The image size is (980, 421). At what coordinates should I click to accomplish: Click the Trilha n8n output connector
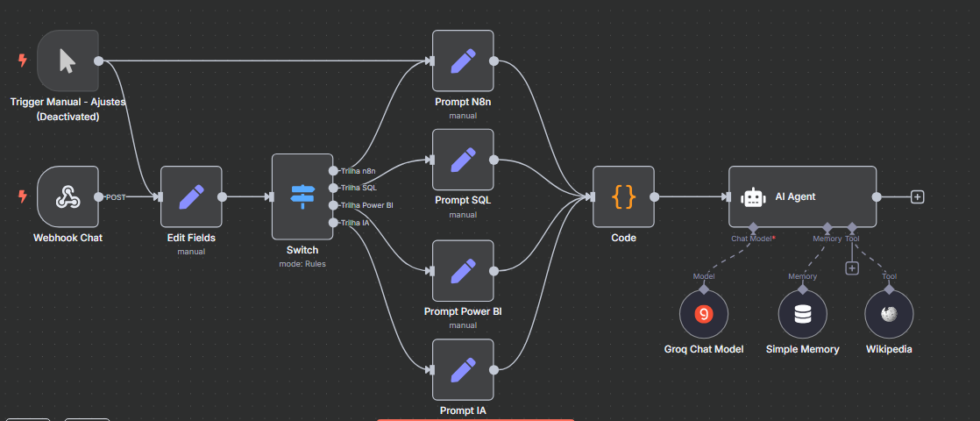[x=333, y=170]
